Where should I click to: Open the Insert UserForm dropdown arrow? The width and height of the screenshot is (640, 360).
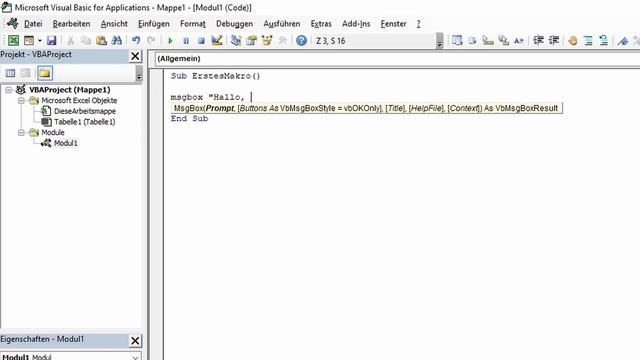40,40
